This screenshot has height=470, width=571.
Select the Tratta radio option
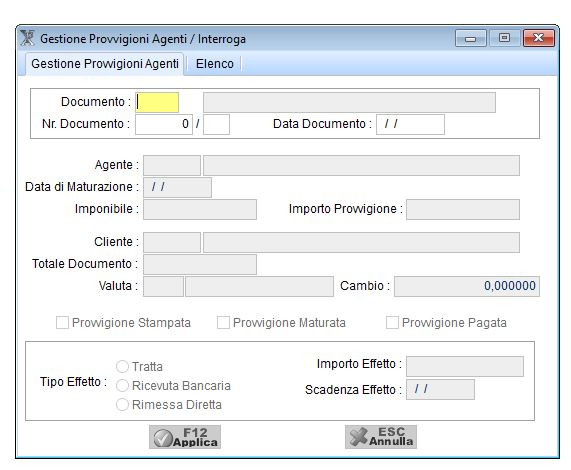point(122,367)
